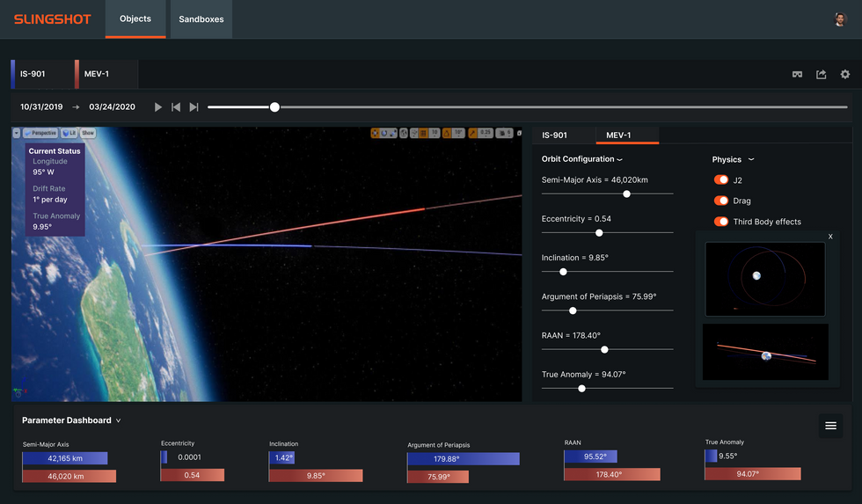Expand the Parameter Dashboard dropdown

click(118, 420)
